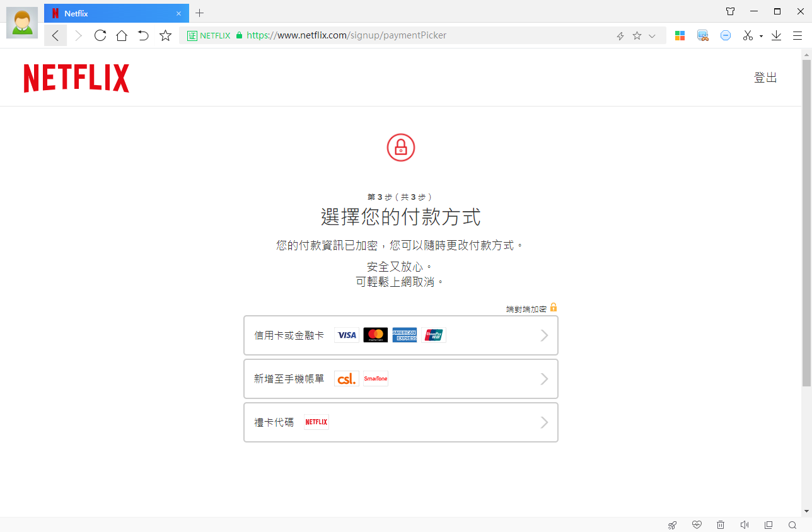Viewport: 812px width, 532px height.
Task: Click the 第 3 步（共 3 步）step text
Action: click(x=401, y=197)
